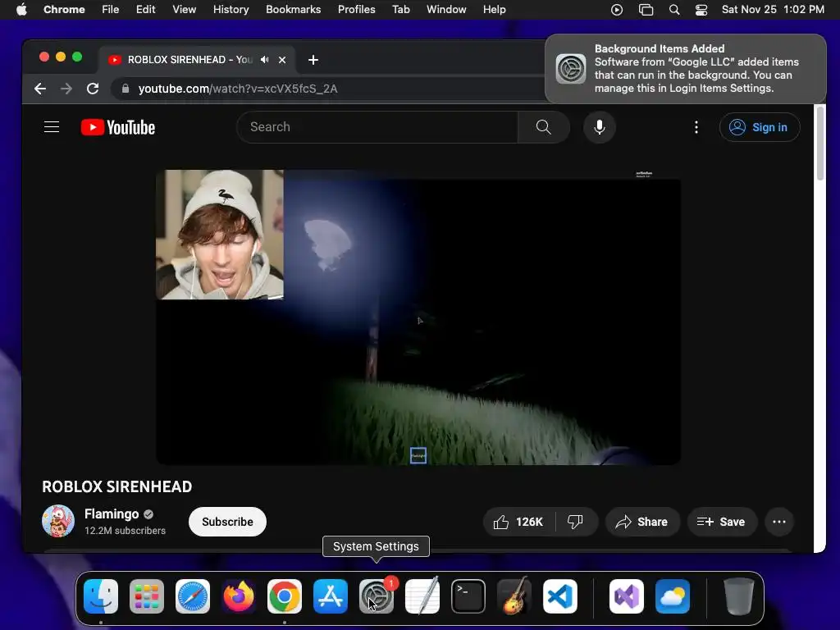Start voice search with microphone icon
The height and width of the screenshot is (630, 840).
[600, 127]
